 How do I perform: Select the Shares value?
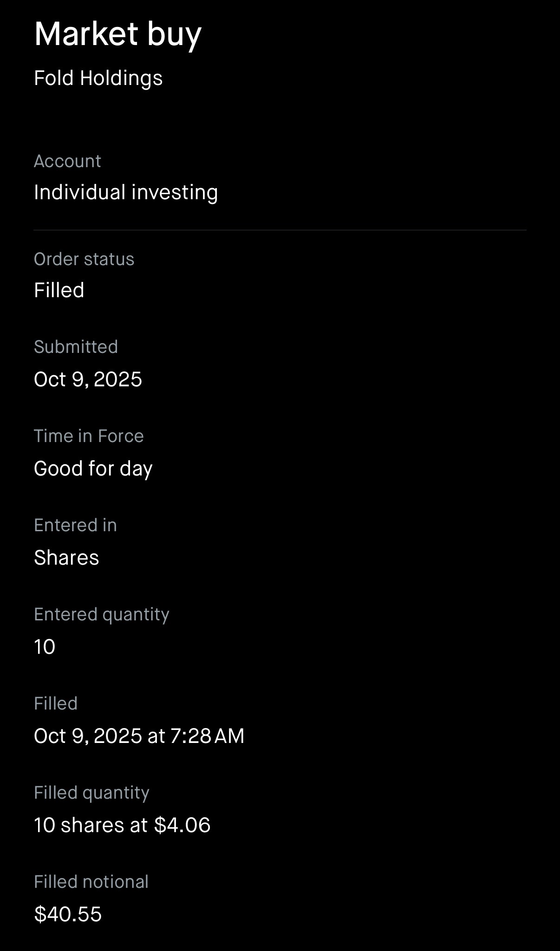click(66, 558)
